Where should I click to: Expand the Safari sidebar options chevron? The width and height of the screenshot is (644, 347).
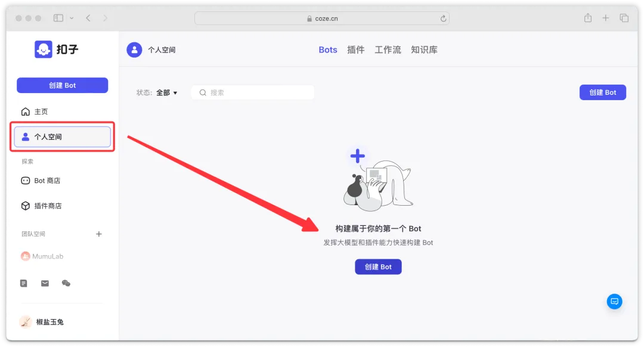72,18
